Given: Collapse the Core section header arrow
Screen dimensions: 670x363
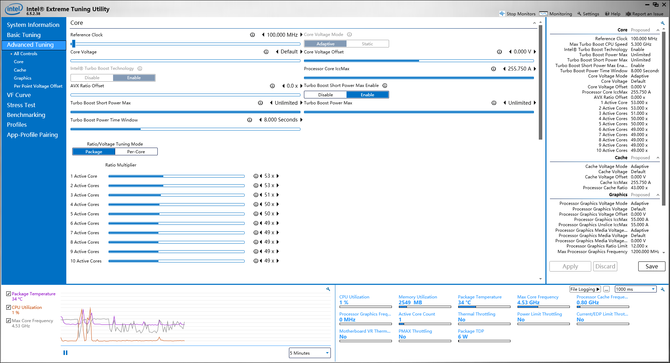Looking at the screenshot, I should [534, 23].
